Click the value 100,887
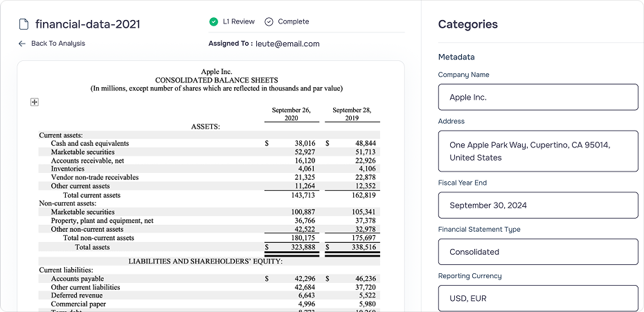This screenshot has height=312, width=644. (303, 212)
